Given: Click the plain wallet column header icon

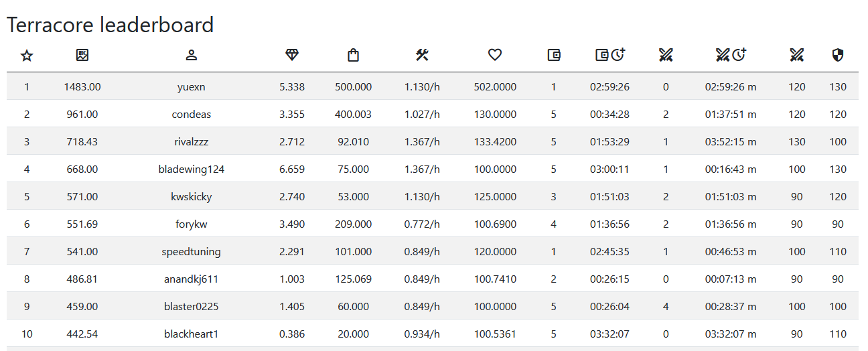Looking at the screenshot, I should [x=553, y=56].
